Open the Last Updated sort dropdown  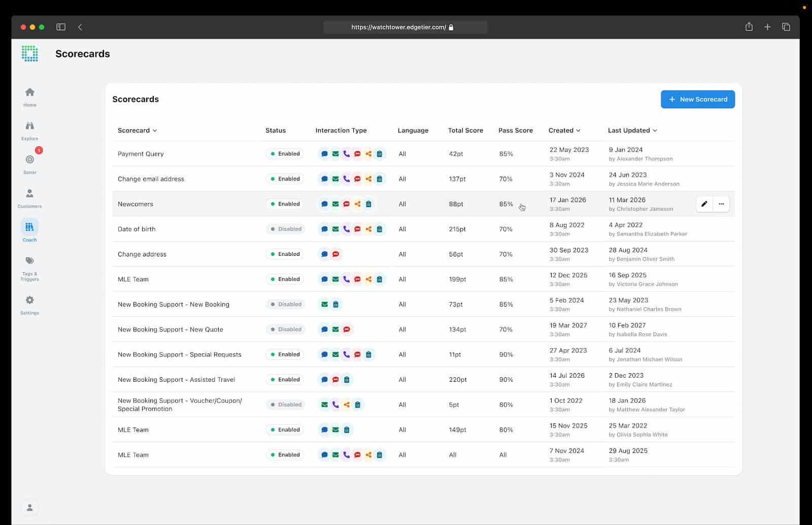pos(655,130)
